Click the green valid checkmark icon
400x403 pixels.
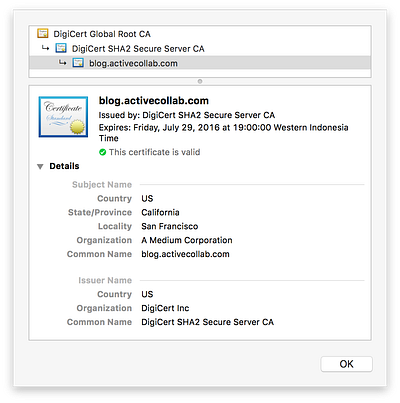tap(102, 152)
